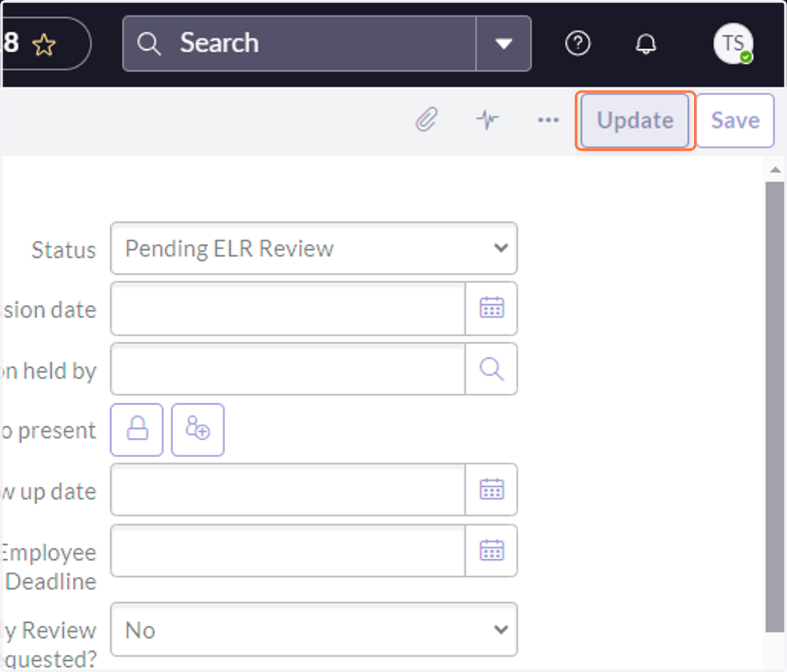Screen dimensions: 787x672
Task: Open the notifications bell
Action: (646, 44)
